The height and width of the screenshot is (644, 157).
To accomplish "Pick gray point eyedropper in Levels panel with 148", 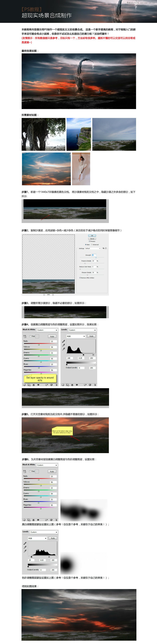I will [x=63, y=345].
